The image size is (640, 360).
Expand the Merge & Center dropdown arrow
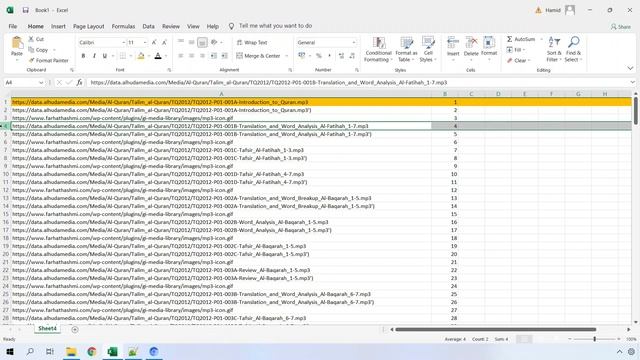coord(287,56)
